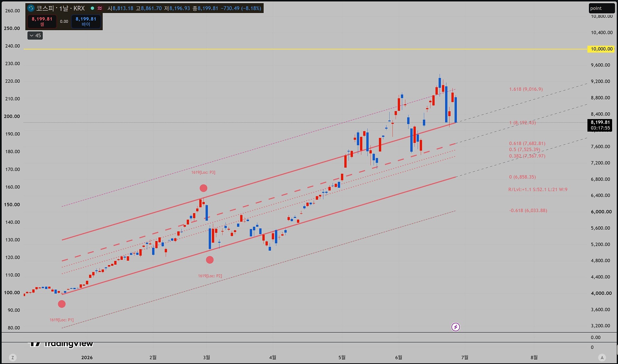Click the low value 저8,196.93 in the legend
This screenshot has width=618, height=364.
(177, 8)
